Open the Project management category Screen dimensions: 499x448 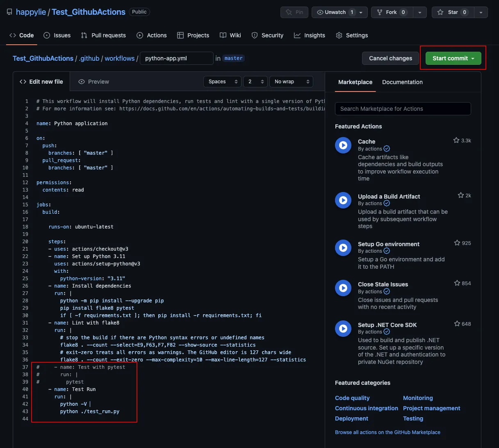coord(431,408)
